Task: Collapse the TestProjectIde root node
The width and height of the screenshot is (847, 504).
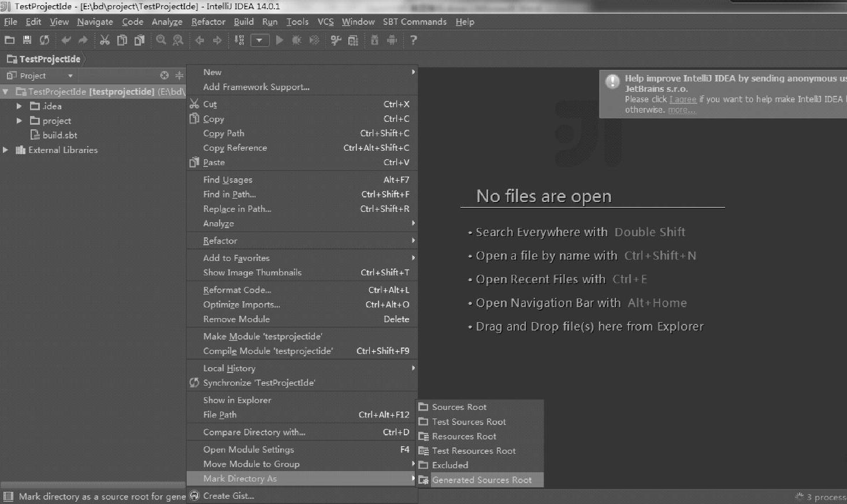Action: [x=6, y=92]
